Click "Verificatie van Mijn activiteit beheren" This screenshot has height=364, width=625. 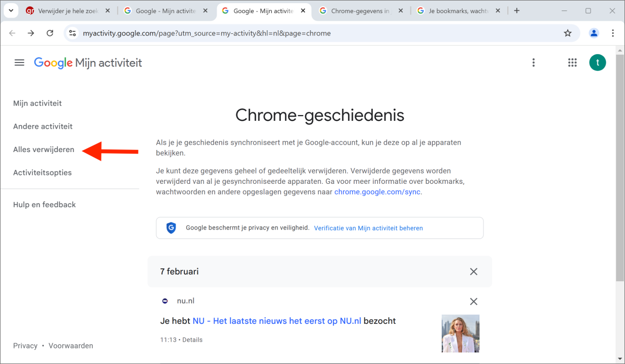[x=368, y=228]
